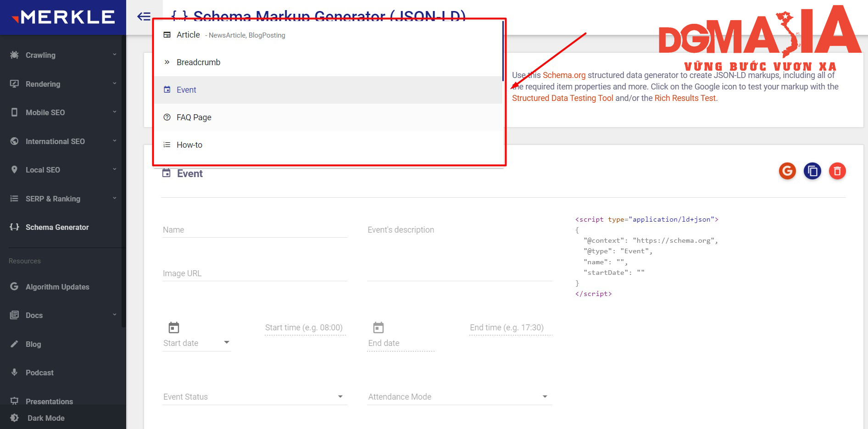Click the Mobile SEO phone icon

(x=15, y=112)
